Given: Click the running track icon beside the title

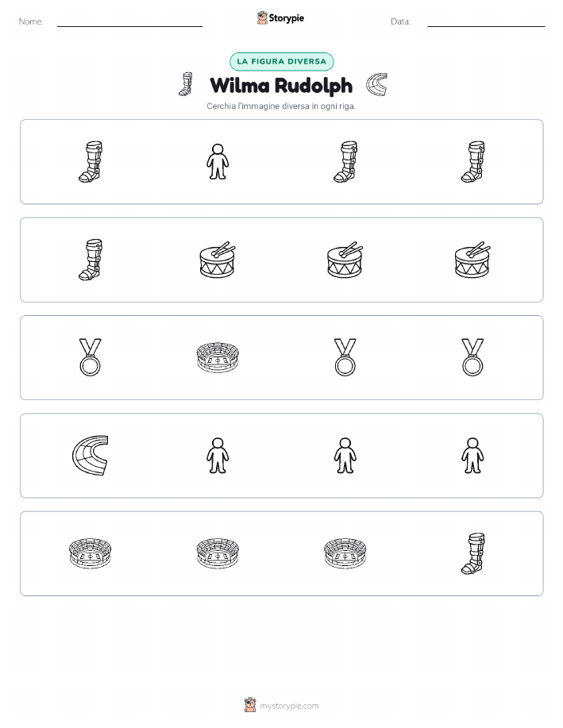Looking at the screenshot, I should pos(376,84).
